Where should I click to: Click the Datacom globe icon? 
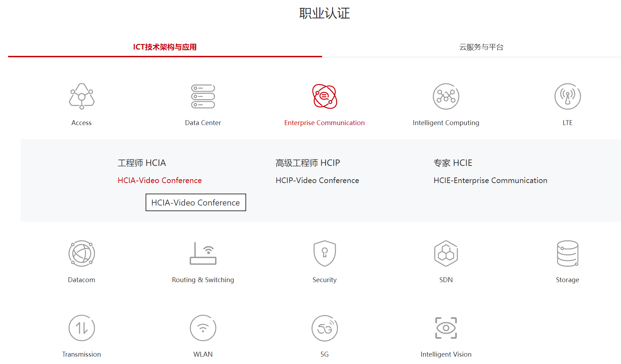point(81,254)
